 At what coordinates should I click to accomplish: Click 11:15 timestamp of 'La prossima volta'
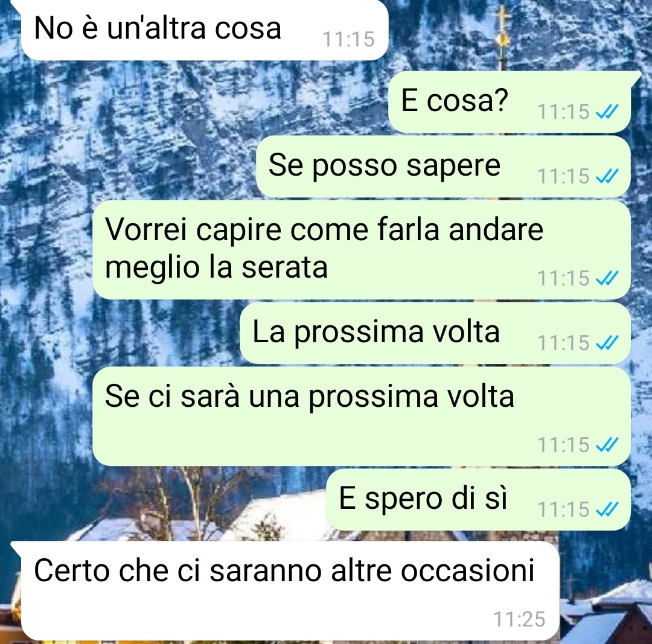click(x=563, y=343)
